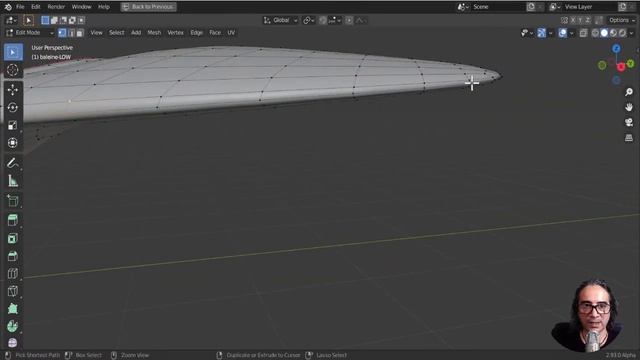Open the Render menu
The image size is (640, 360).
coord(56,7)
